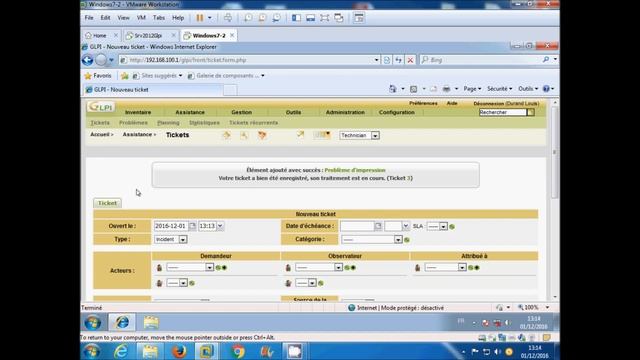The image size is (640, 360).
Task: Switch to the Srv2012Glpi VMware tab
Action: click(x=148, y=36)
